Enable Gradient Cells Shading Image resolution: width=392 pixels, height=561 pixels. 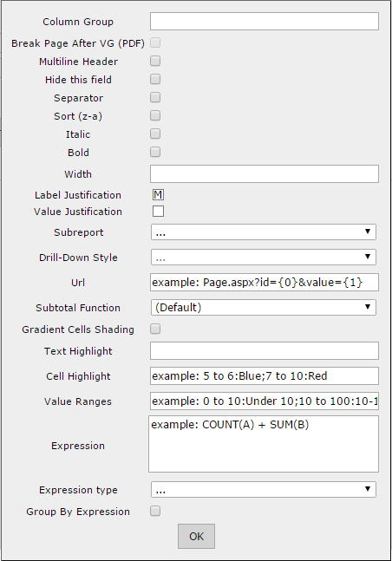coord(155,329)
